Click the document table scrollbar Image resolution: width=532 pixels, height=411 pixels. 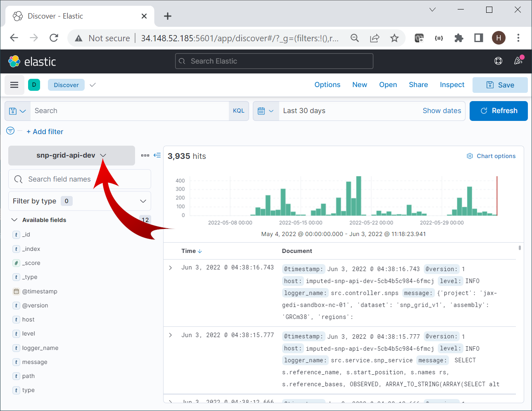point(520,248)
